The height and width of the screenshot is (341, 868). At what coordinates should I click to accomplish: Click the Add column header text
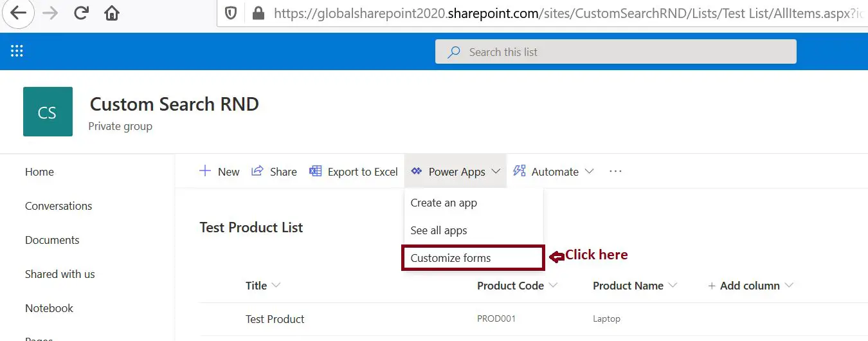coord(750,286)
